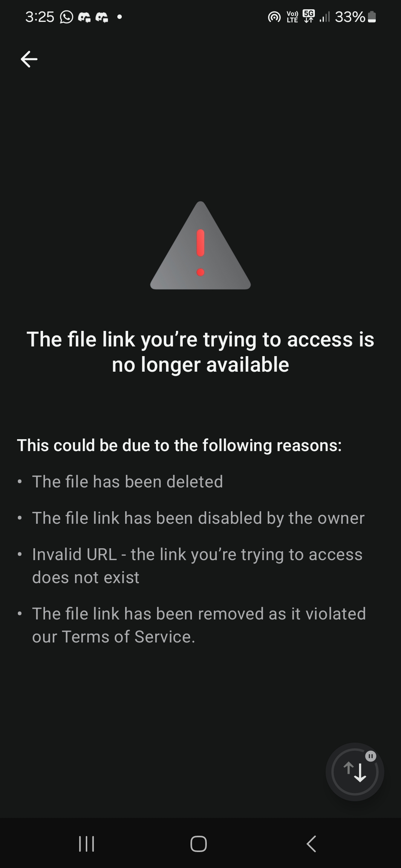Screen dimensions: 401x868
Task: Tap the 'Terms of Service' reason text
Action: point(199,625)
